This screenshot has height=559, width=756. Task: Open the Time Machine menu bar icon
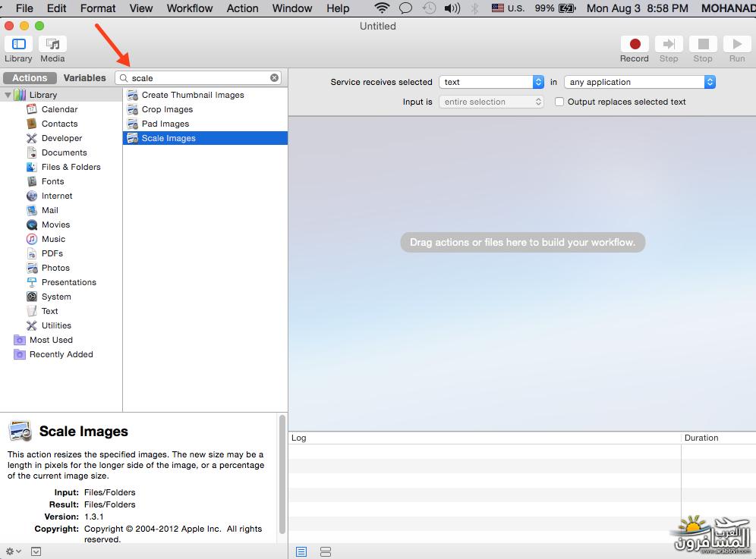[429, 8]
